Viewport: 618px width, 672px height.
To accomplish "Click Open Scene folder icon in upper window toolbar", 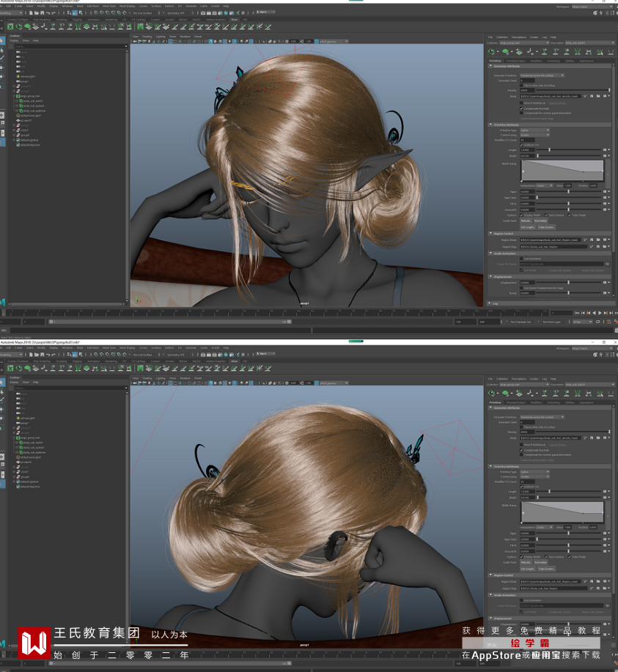I will tap(37, 13).
